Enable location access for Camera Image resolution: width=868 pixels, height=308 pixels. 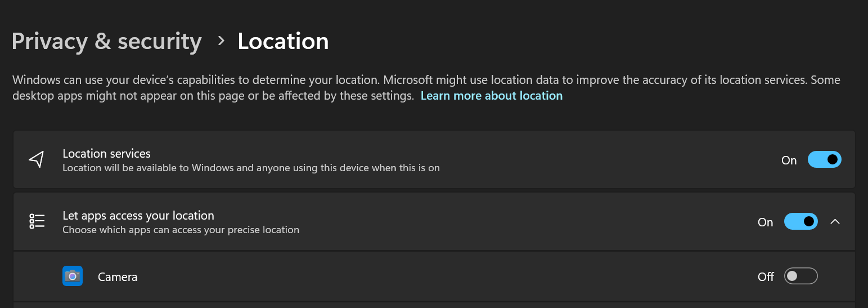800,276
